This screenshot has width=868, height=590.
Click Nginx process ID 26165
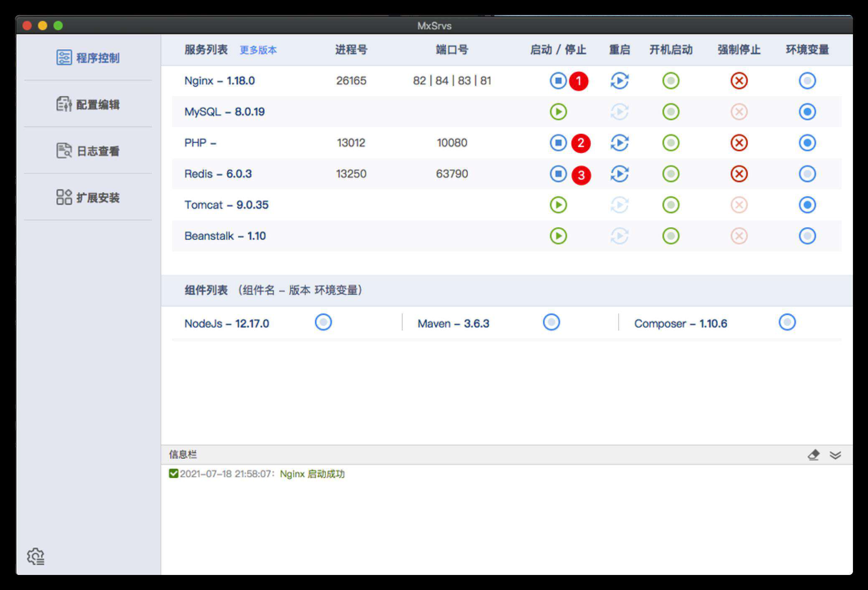351,81
